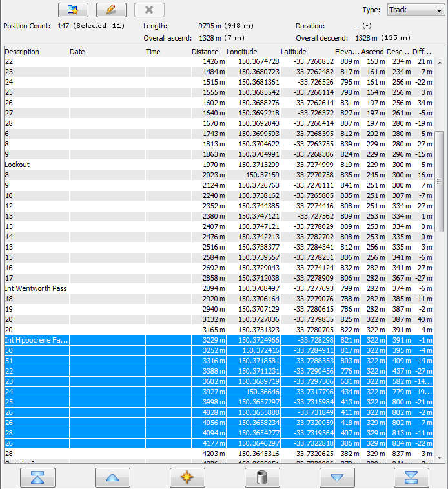Click the star new position button
The height and width of the screenshot is (489, 448).
tap(187, 478)
